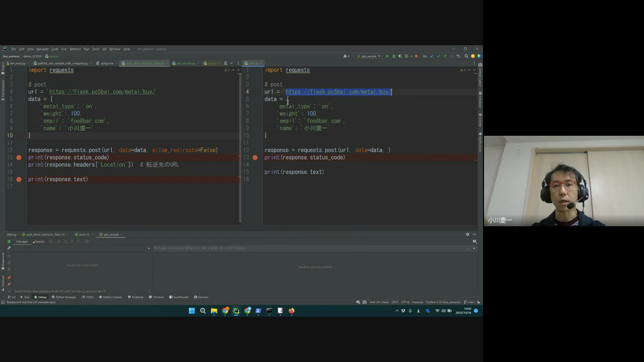
Task: Click Git update project blue arrow
Action: 432,56
